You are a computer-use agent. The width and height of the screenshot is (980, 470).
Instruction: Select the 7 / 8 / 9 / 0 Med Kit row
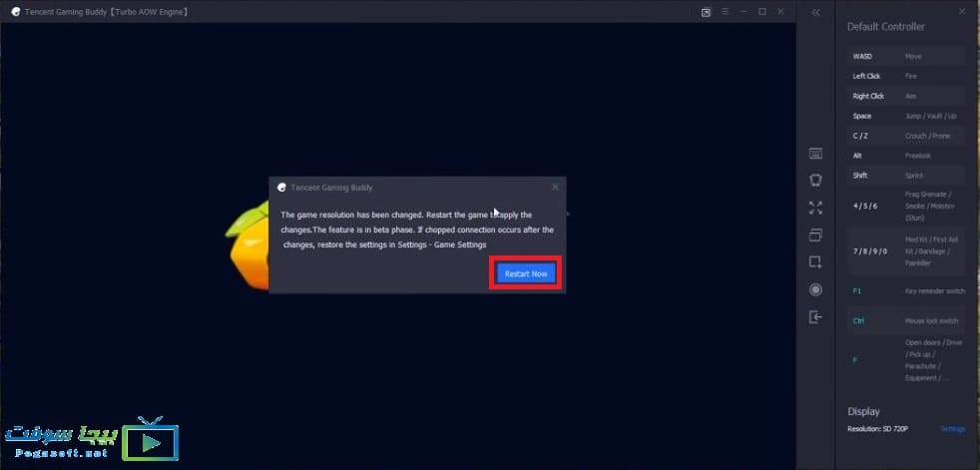coord(906,251)
